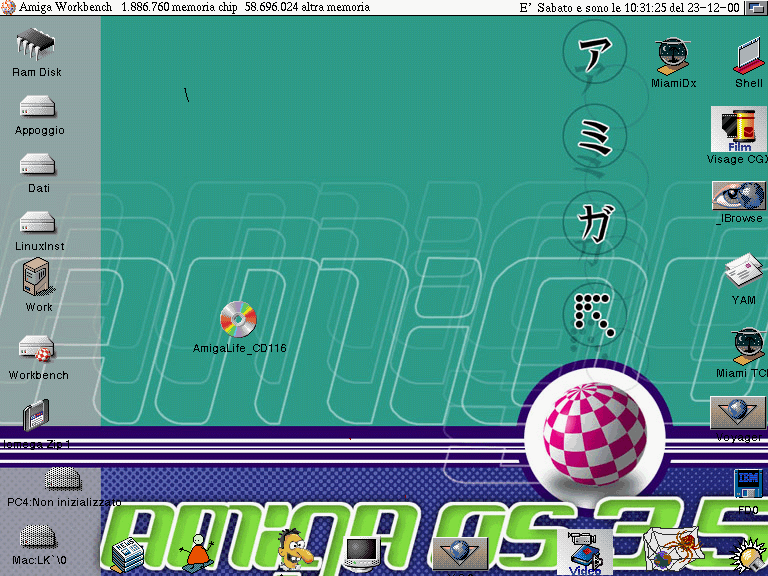Select the LinuxInst drive icon
This screenshot has width=768, height=576.
37,222
